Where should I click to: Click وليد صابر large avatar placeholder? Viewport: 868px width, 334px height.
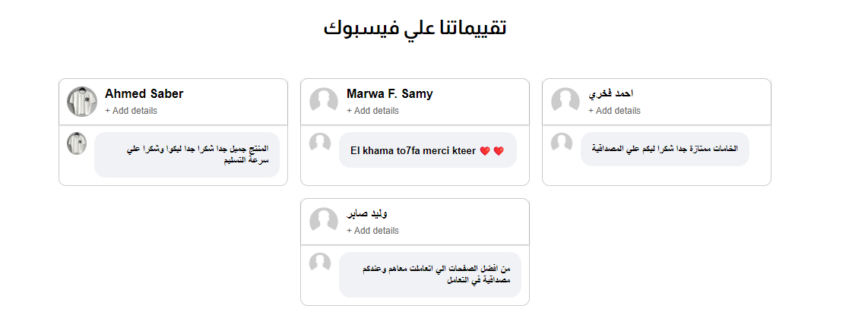[x=324, y=221]
